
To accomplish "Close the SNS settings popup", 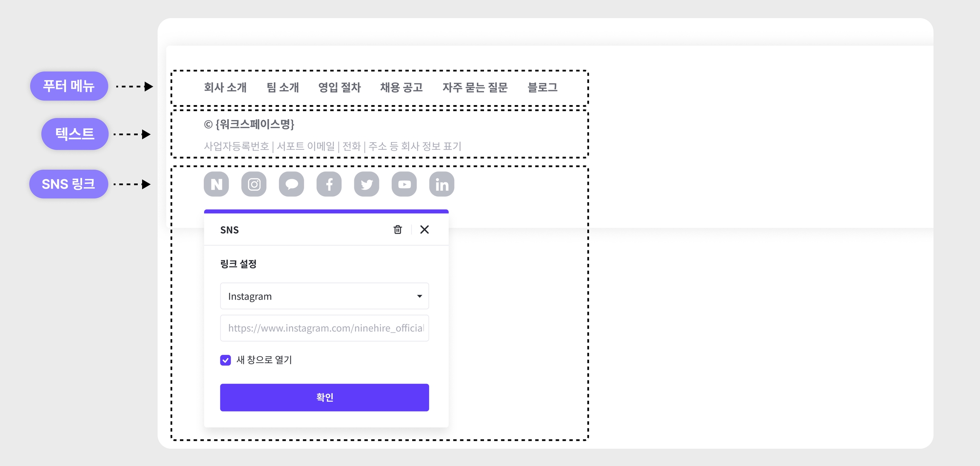I will 424,230.
